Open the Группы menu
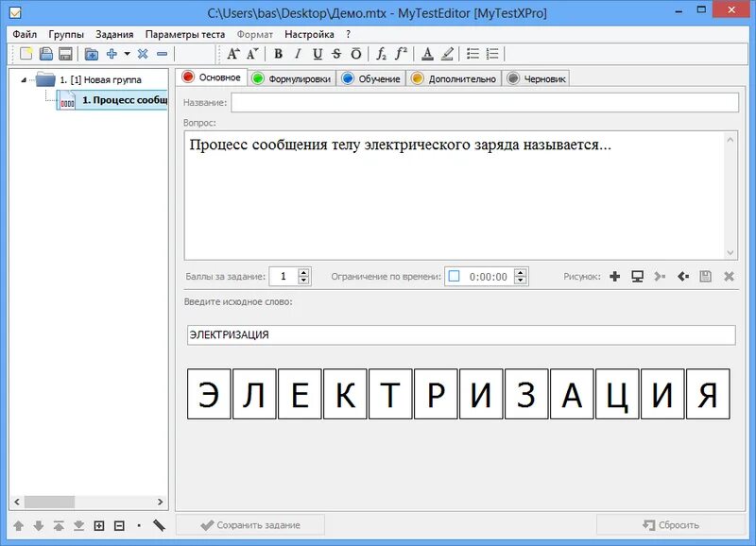The width and height of the screenshot is (756, 546). click(66, 34)
